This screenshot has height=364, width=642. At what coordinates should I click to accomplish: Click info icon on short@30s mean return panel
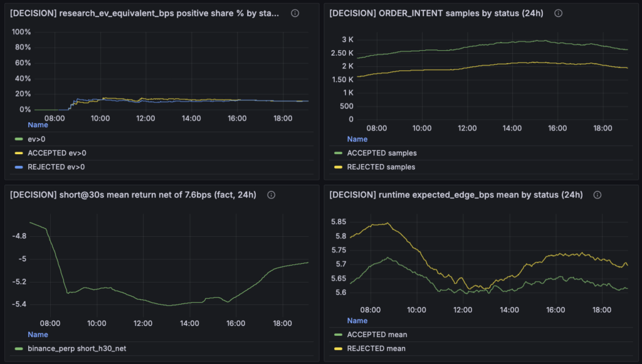[x=271, y=195]
